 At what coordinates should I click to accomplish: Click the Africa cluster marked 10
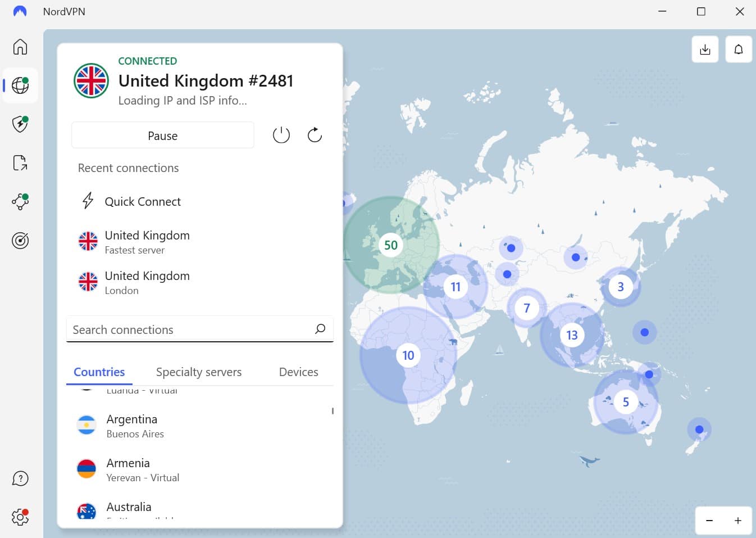tap(408, 355)
